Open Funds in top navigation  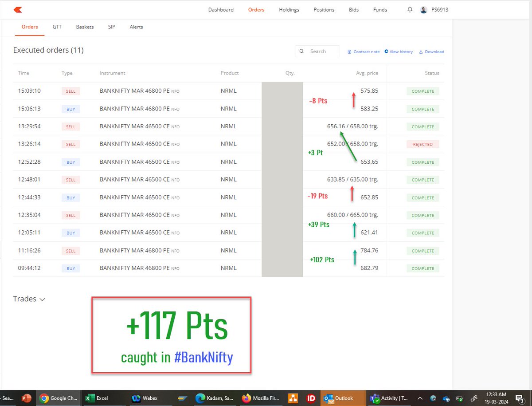click(x=380, y=10)
